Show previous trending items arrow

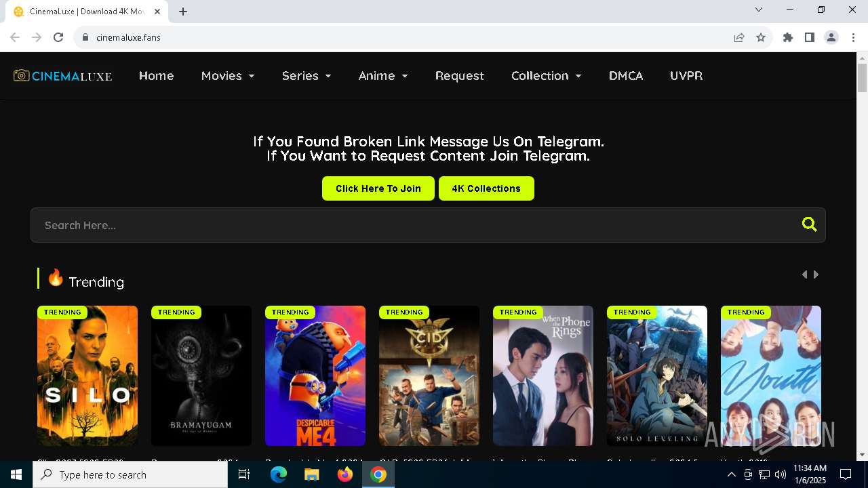tap(804, 274)
